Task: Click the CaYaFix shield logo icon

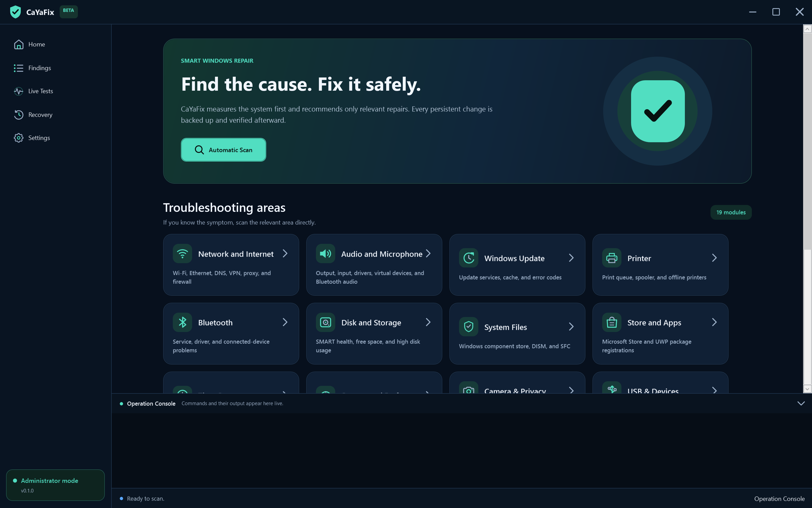Action: (x=15, y=12)
